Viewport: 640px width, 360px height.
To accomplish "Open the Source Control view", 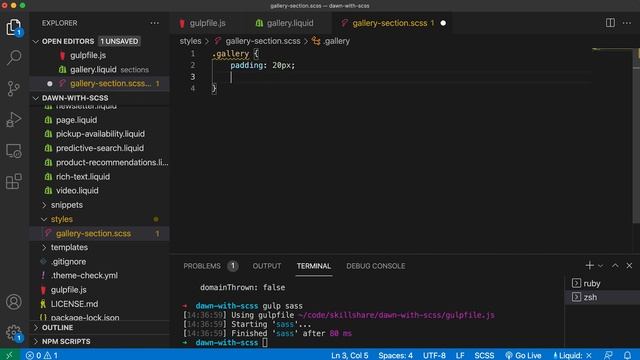I will point(14,88).
